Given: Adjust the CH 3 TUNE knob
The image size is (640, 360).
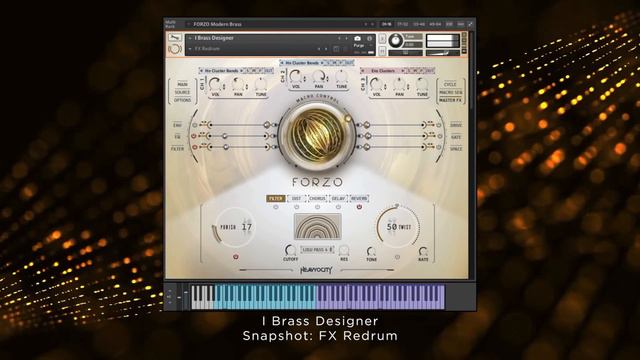Looking at the screenshot, I should 422,84.
